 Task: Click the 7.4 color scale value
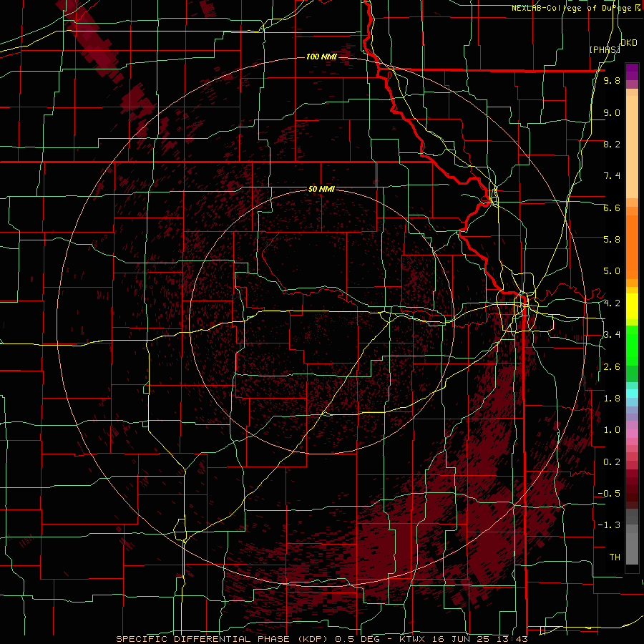(612, 176)
